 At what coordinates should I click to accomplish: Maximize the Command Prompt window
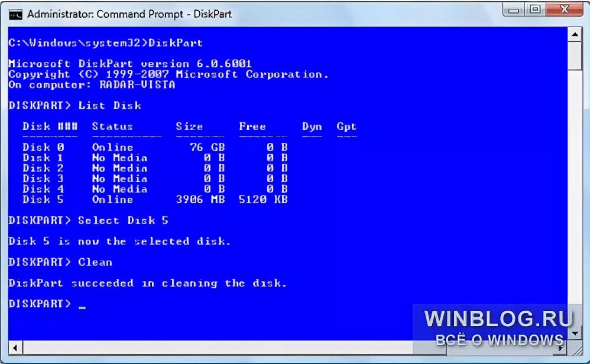tap(535, 9)
